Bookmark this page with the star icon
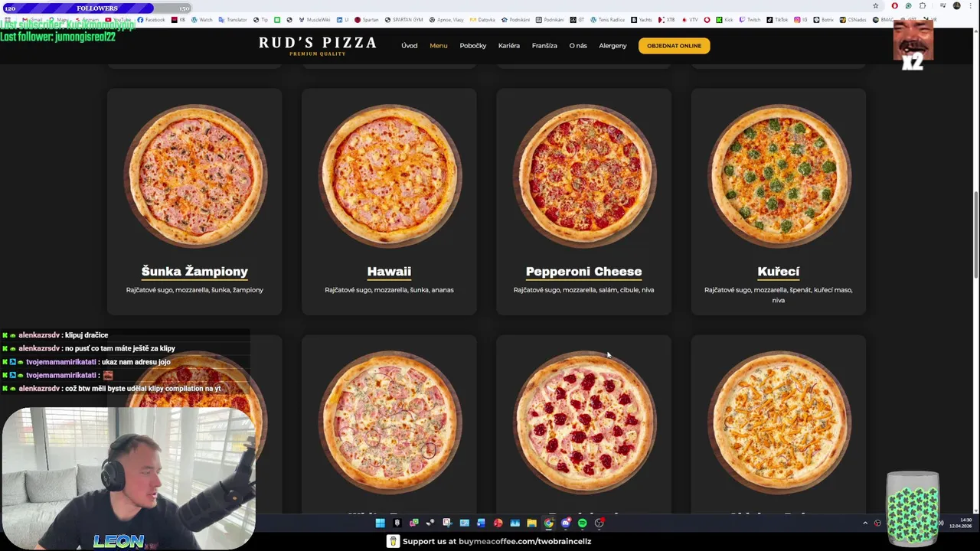 [876, 5]
